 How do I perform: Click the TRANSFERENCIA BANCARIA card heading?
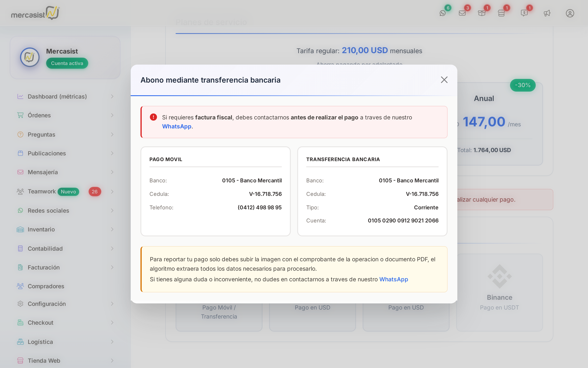[x=343, y=159]
